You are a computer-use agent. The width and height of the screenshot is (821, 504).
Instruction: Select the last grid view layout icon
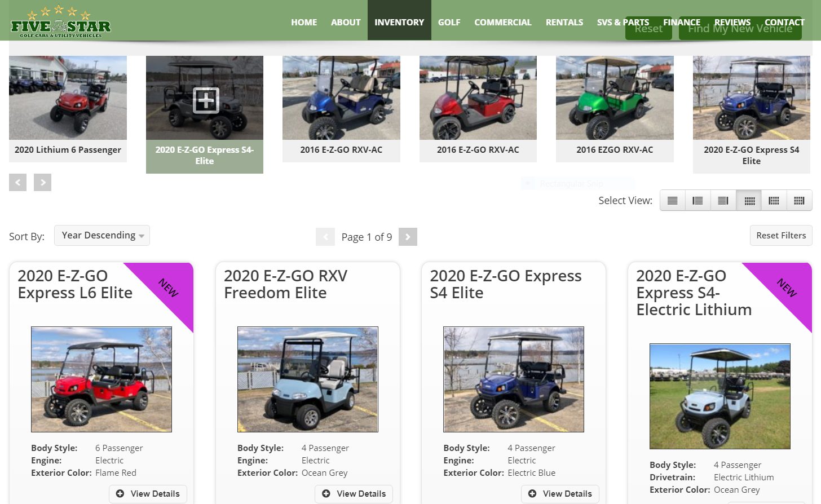point(799,201)
